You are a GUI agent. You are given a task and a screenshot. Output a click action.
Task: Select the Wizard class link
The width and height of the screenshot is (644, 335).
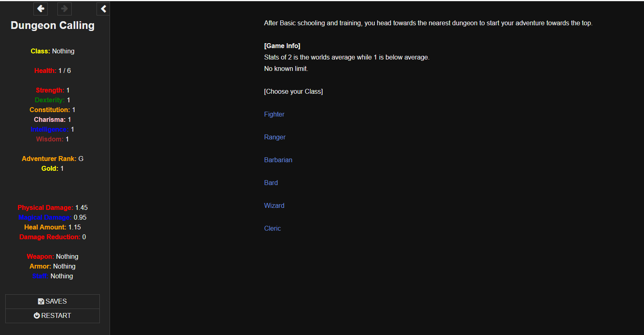(x=274, y=206)
